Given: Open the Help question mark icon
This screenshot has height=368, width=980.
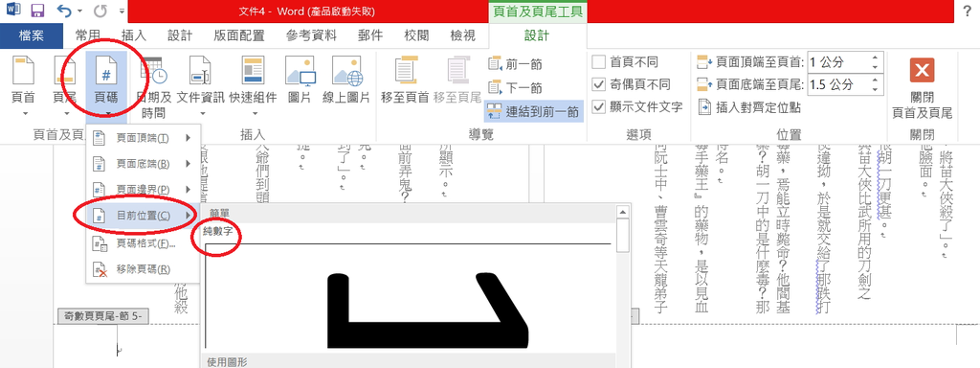Looking at the screenshot, I should click(x=967, y=11).
